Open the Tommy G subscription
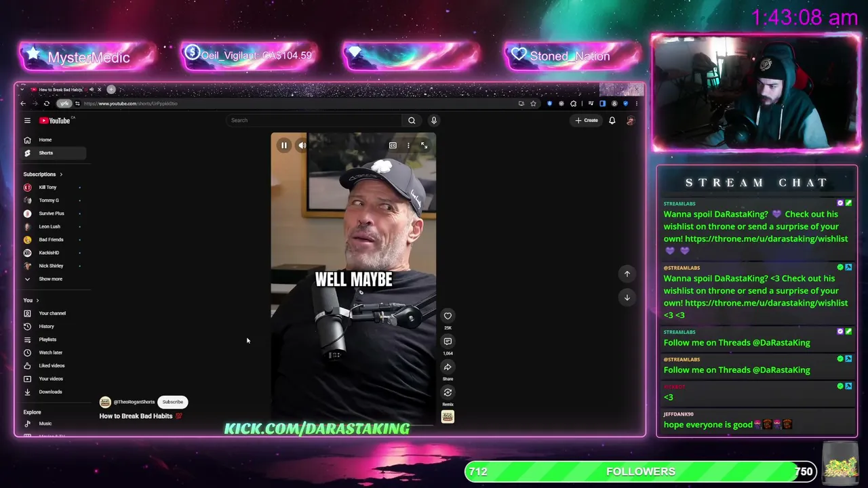Screen dimensions: 868x488 click(53, 201)
